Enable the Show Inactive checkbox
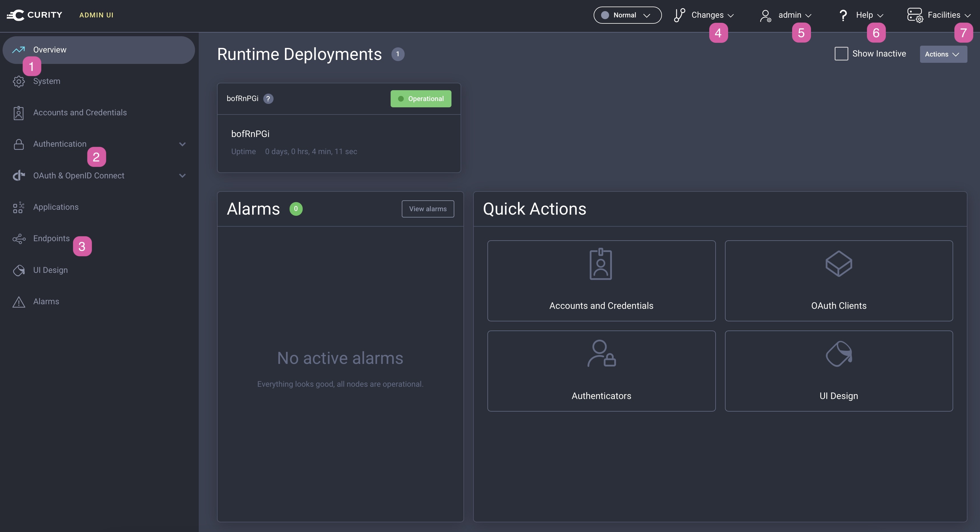 (841, 54)
